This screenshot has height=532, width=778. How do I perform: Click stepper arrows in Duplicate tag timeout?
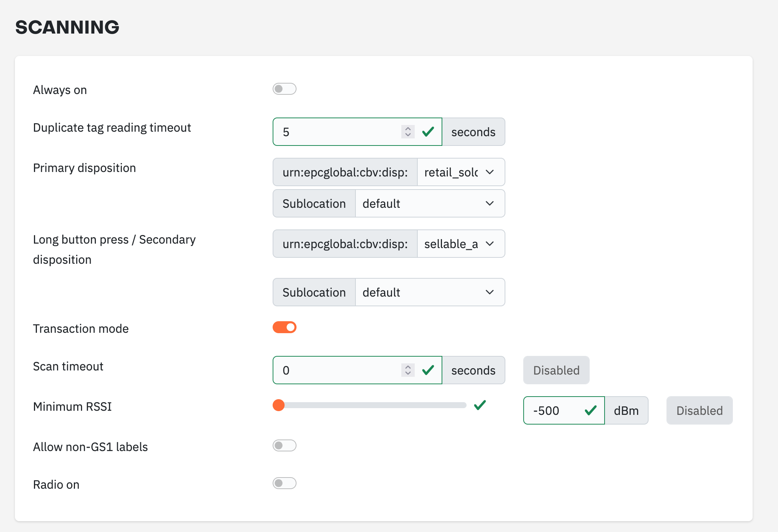click(408, 132)
